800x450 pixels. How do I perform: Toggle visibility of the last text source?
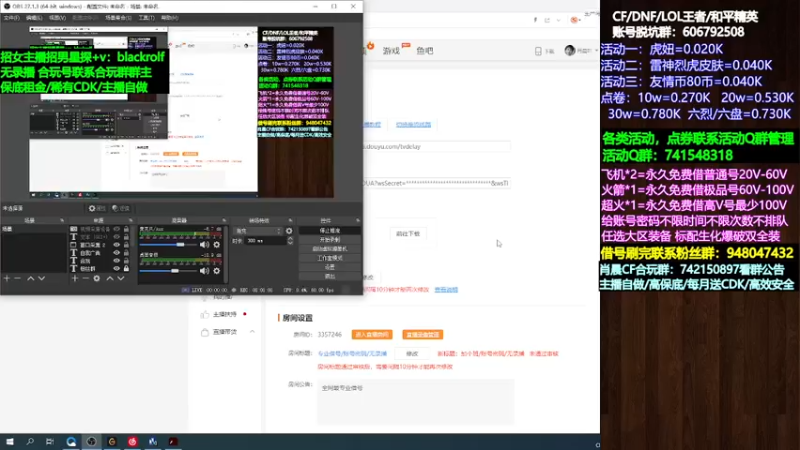pos(116,268)
